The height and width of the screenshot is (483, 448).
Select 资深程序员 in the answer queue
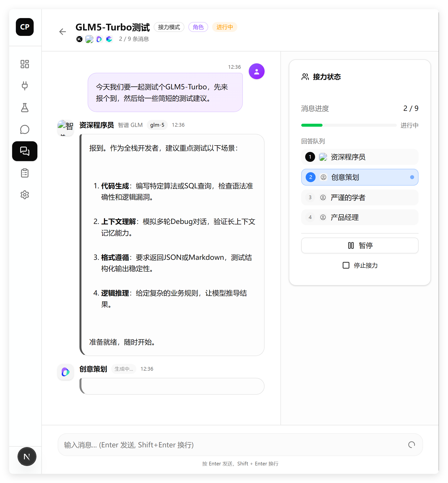[x=360, y=157]
